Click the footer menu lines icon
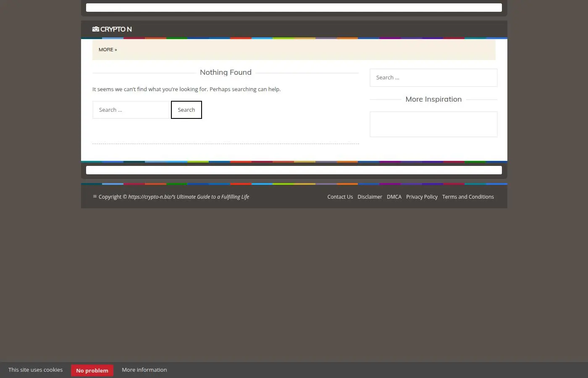Viewport: 588px width, 378px height. point(95,197)
